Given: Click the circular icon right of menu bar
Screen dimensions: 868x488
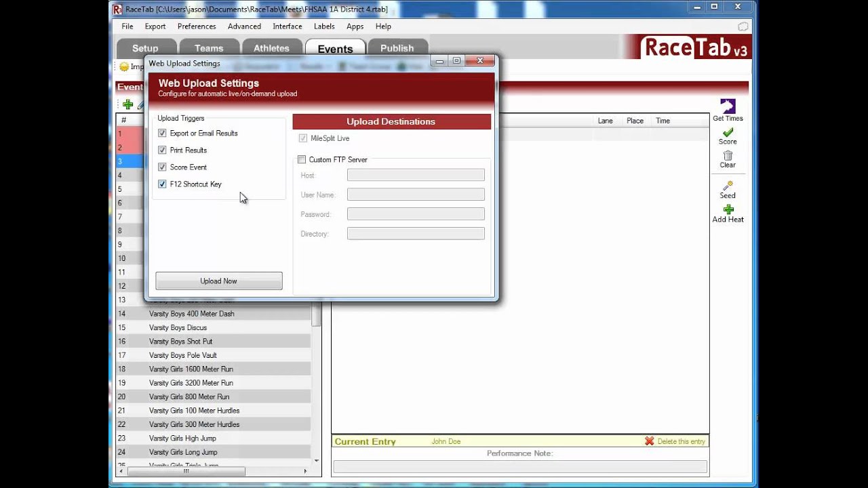Looking at the screenshot, I should pos(743,26).
